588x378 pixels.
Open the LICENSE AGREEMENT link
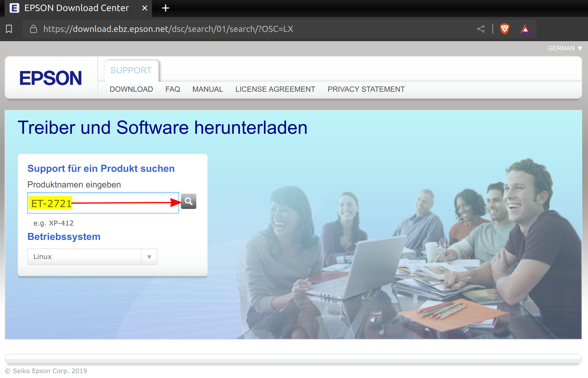(x=275, y=89)
